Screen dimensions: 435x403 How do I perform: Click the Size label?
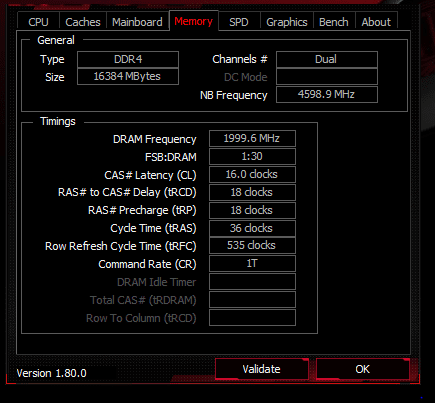pyautogui.click(x=55, y=77)
